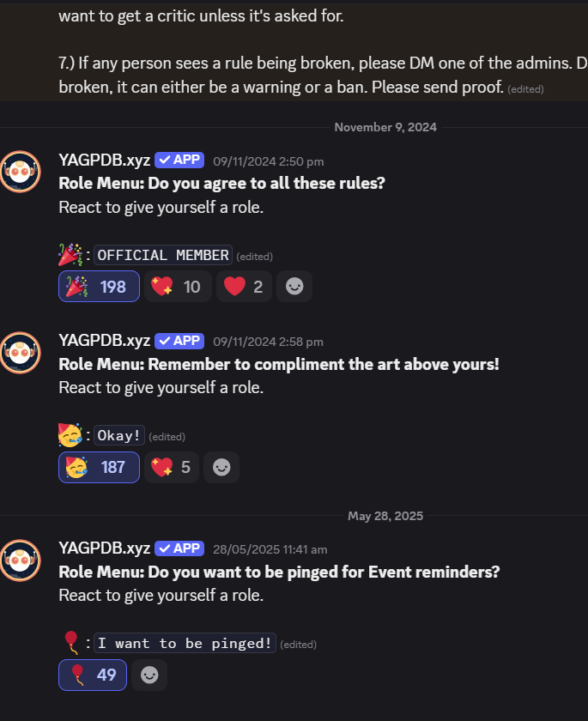The width and height of the screenshot is (588, 721).
Task: Click the 'I want to be pinged!' code text
Action: pos(185,643)
